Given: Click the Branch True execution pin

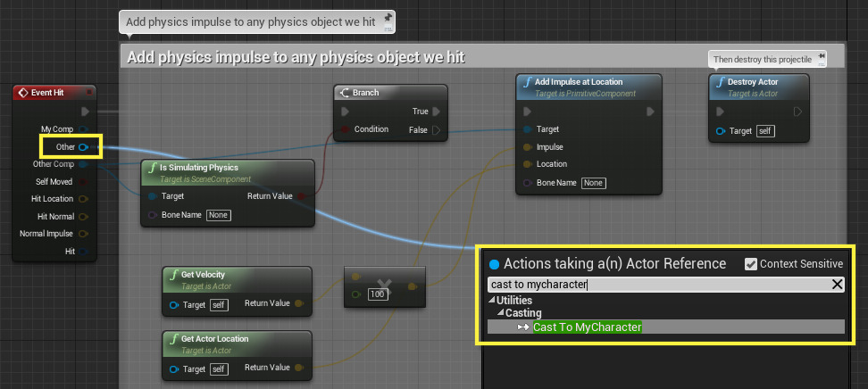Looking at the screenshot, I should (x=437, y=112).
